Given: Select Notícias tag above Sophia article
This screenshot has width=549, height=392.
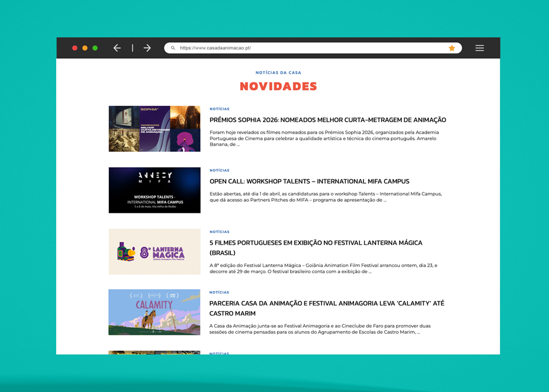Looking at the screenshot, I should [x=219, y=109].
